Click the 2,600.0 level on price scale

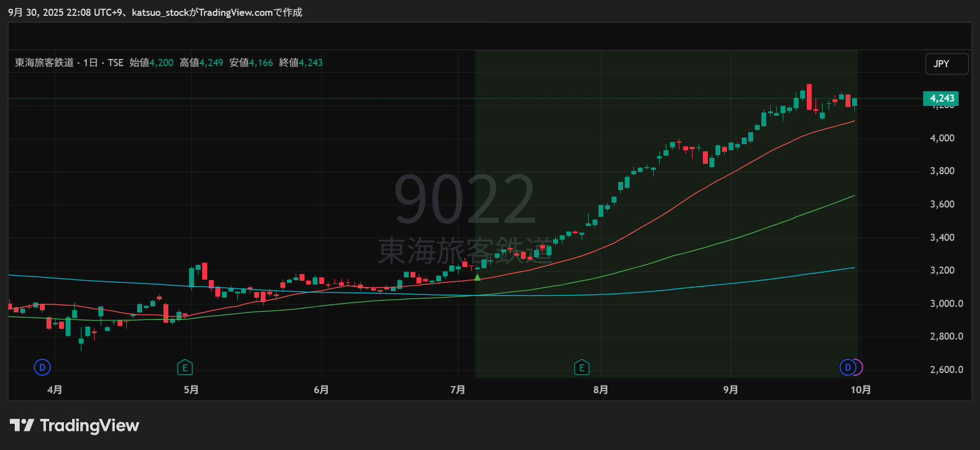click(x=946, y=370)
